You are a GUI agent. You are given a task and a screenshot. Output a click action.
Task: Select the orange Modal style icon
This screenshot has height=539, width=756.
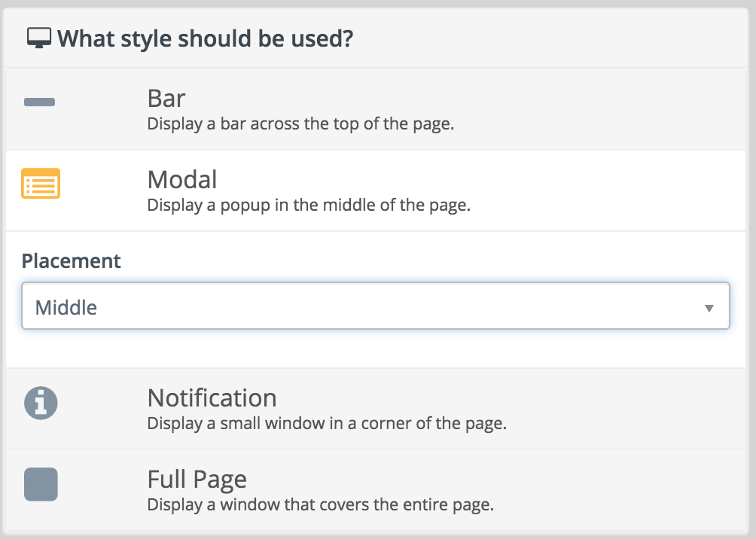[41, 183]
